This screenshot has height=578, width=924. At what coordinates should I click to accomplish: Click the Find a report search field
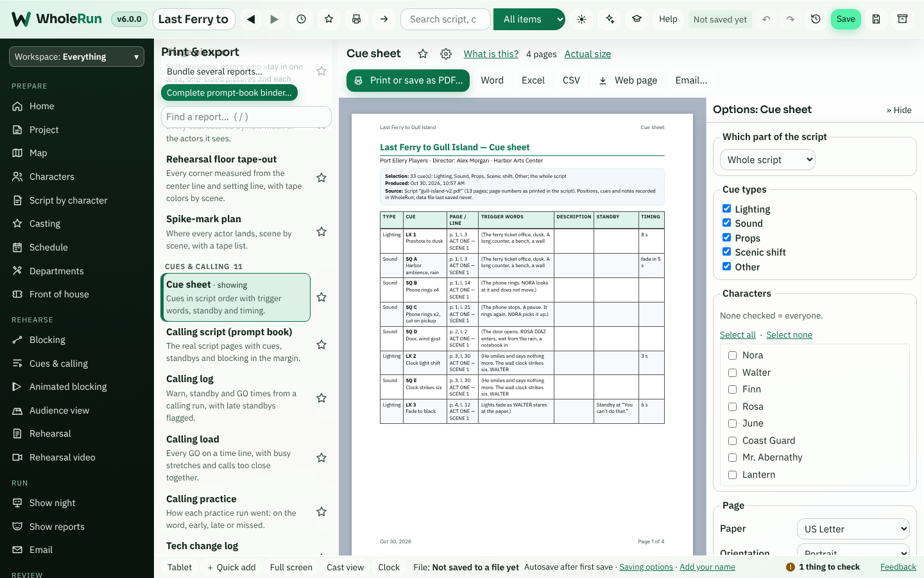pyautogui.click(x=246, y=117)
